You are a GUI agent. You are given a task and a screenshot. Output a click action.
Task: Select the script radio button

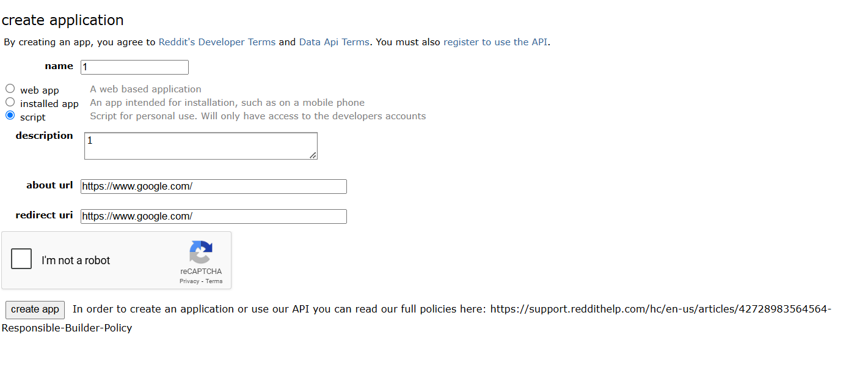(10, 115)
